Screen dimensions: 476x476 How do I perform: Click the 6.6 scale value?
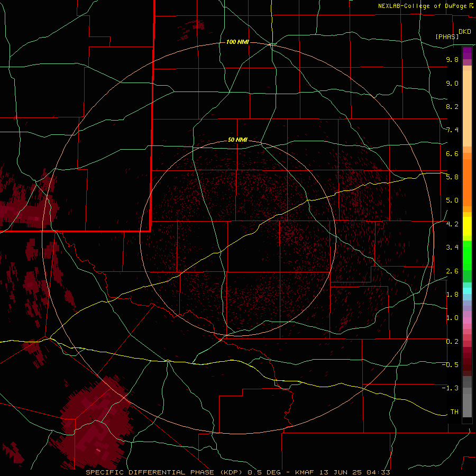(452, 153)
